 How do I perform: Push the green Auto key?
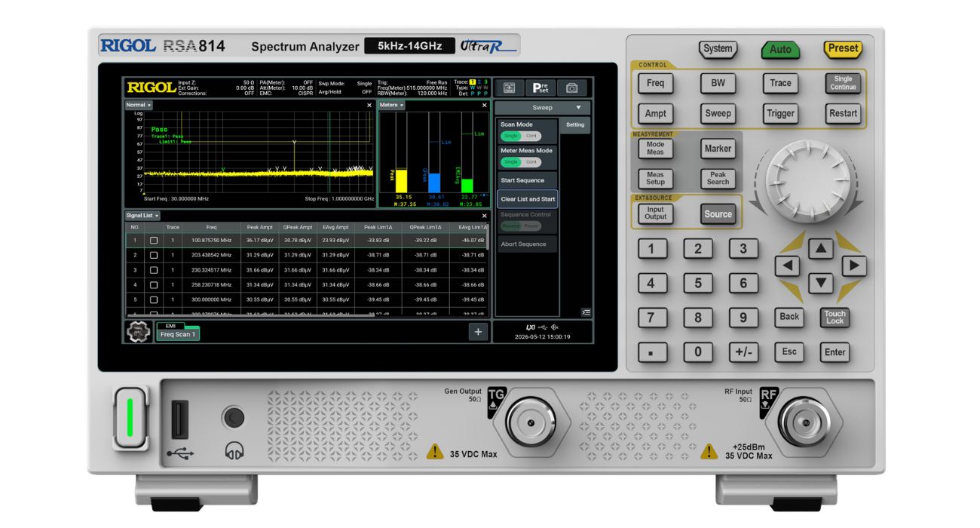click(x=780, y=50)
